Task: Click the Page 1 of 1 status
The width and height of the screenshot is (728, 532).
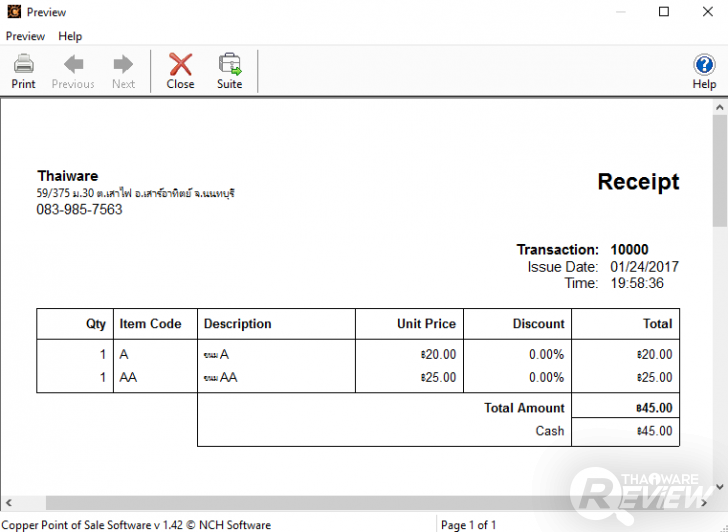Action: click(x=468, y=525)
